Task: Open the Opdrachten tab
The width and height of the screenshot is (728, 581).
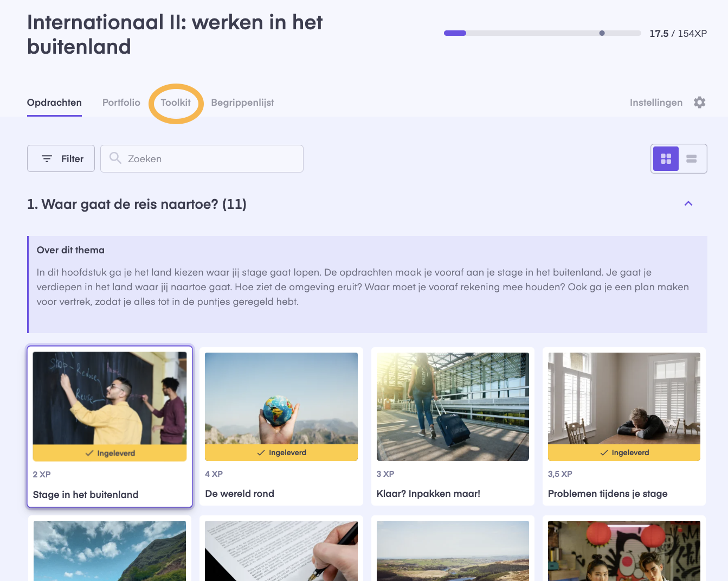Action: tap(54, 103)
